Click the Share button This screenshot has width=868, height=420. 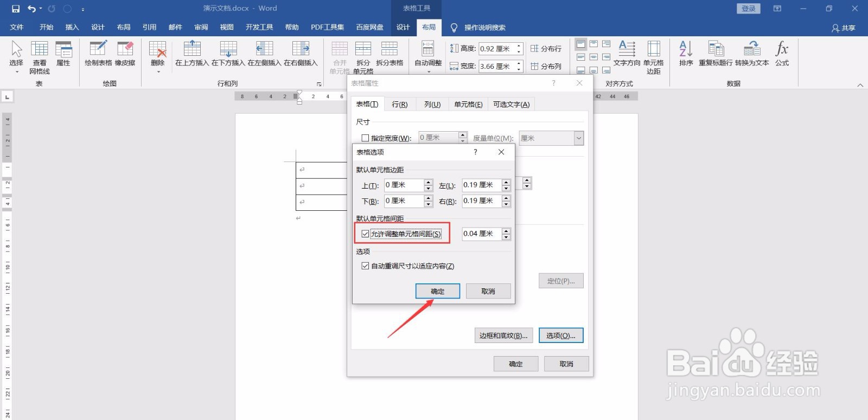844,28
